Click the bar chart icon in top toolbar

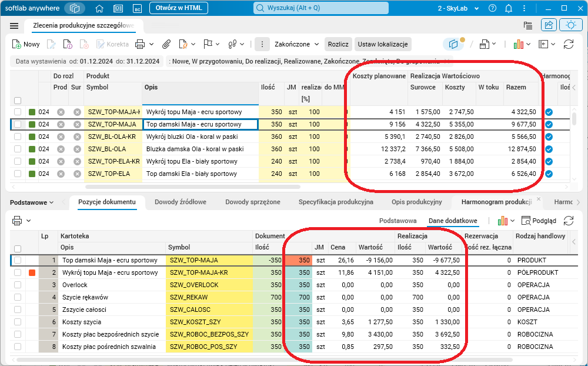click(518, 44)
